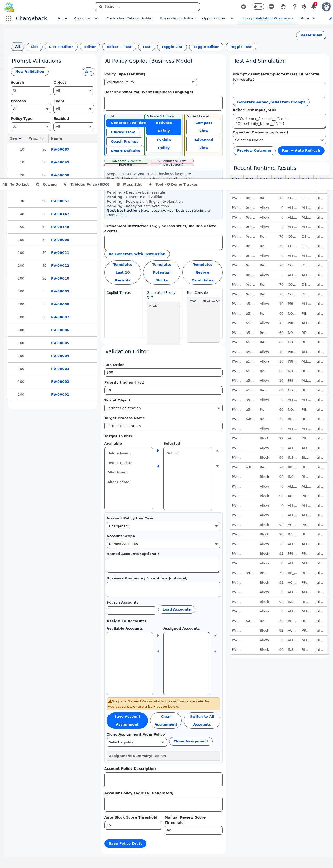Select 'Before Insert' in Available events

(119, 453)
